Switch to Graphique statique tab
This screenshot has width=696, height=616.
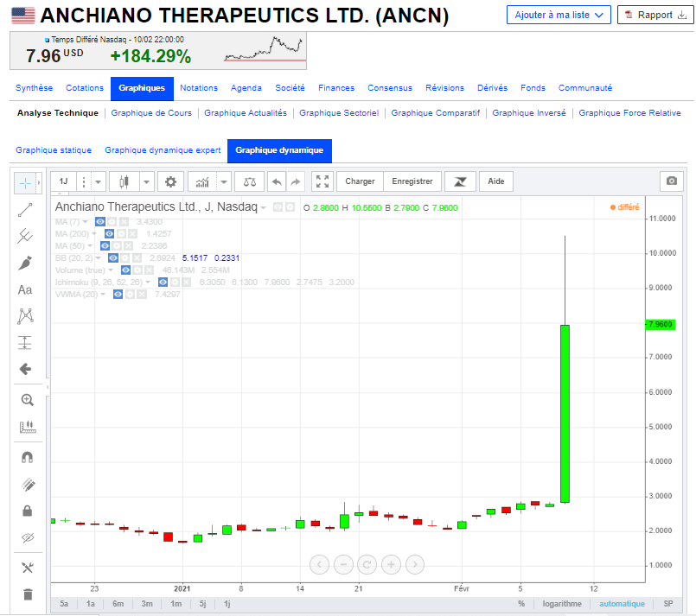click(x=54, y=150)
